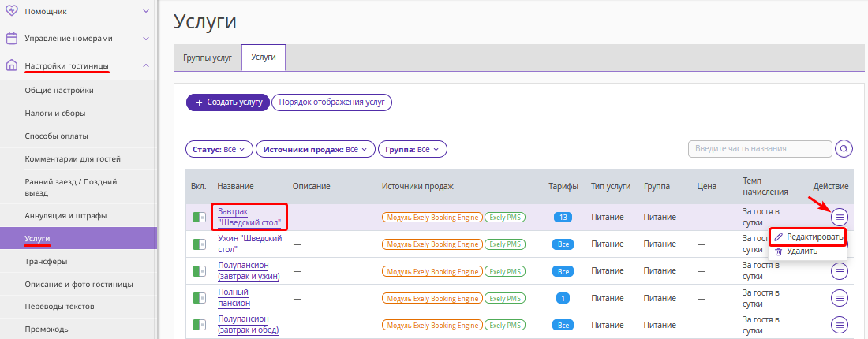The height and width of the screenshot is (339, 868).
Task: Click the Создать услугу button
Action: coord(228,102)
